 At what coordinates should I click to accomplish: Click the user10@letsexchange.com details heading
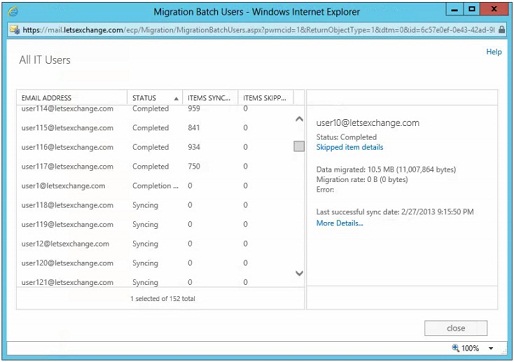tap(368, 123)
